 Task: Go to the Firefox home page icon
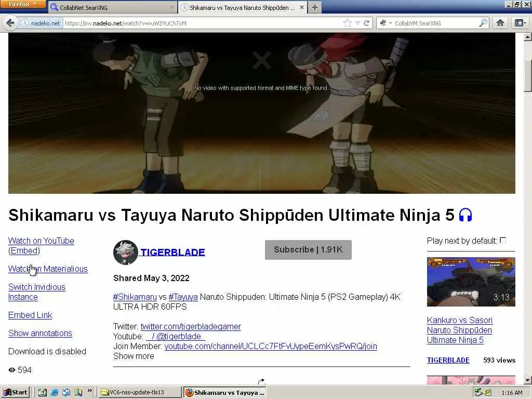pos(500,23)
